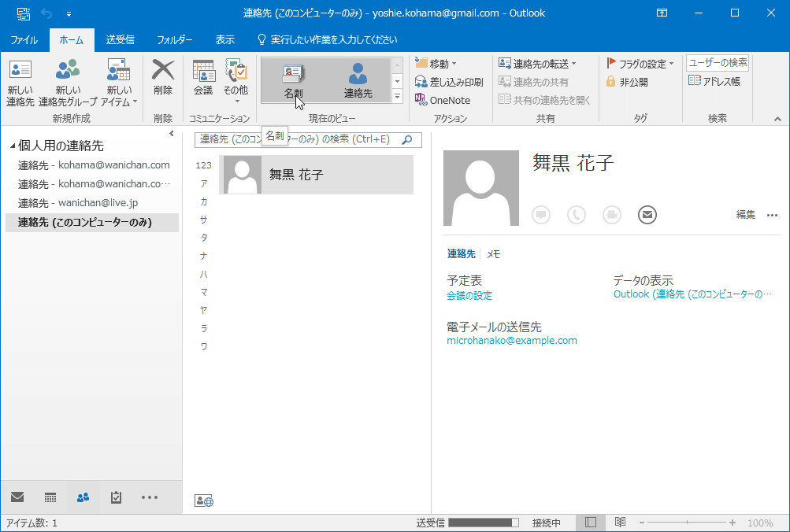The image size is (790, 532).
Task: Open Calendar from bottom navigation bar
Action: click(50, 497)
